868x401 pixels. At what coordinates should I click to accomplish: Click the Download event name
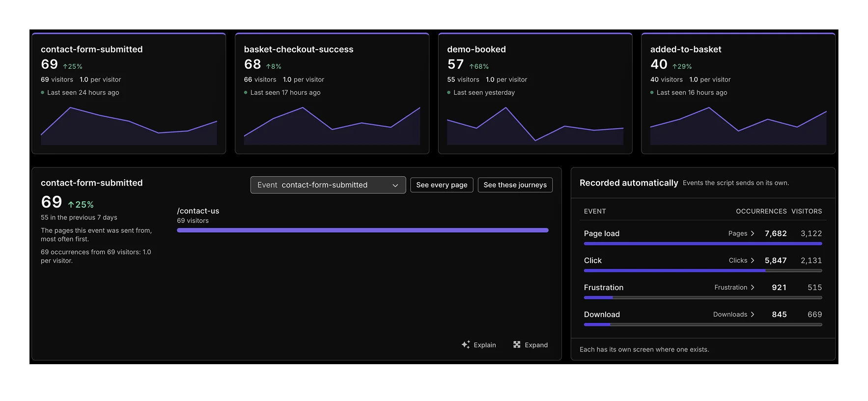pyautogui.click(x=602, y=315)
